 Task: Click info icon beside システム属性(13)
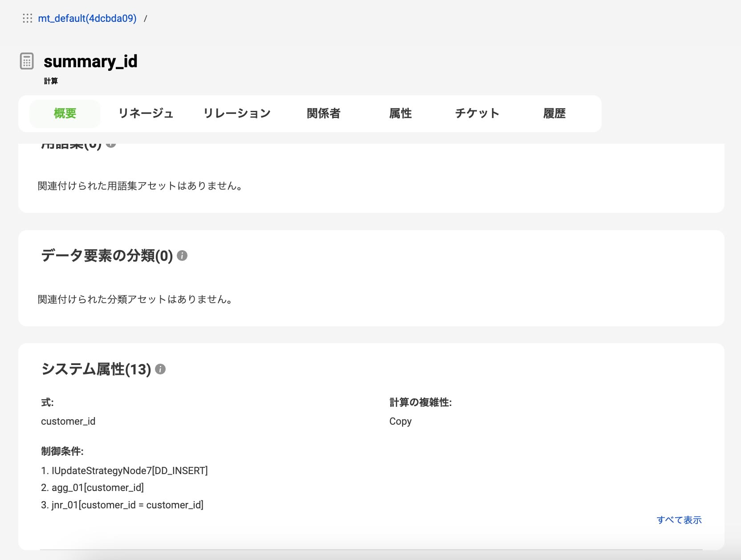[160, 369]
